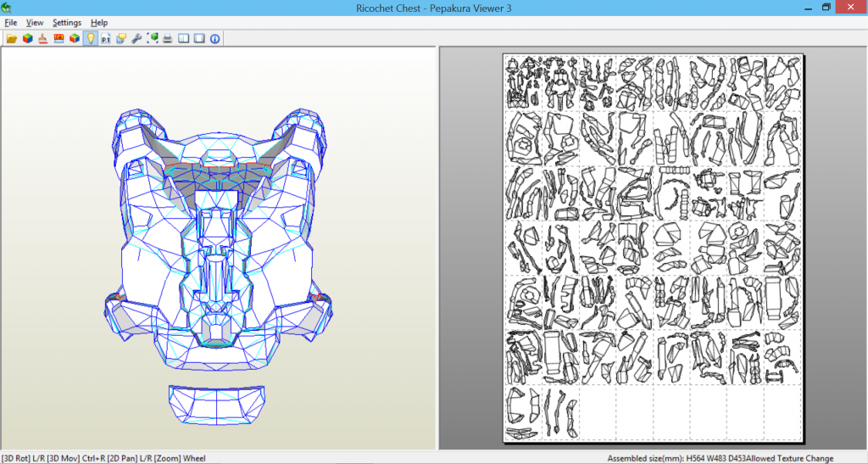Click the colored cube icon beside the lightbulb
The height and width of the screenshot is (464, 868).
[x=75, y=38]
